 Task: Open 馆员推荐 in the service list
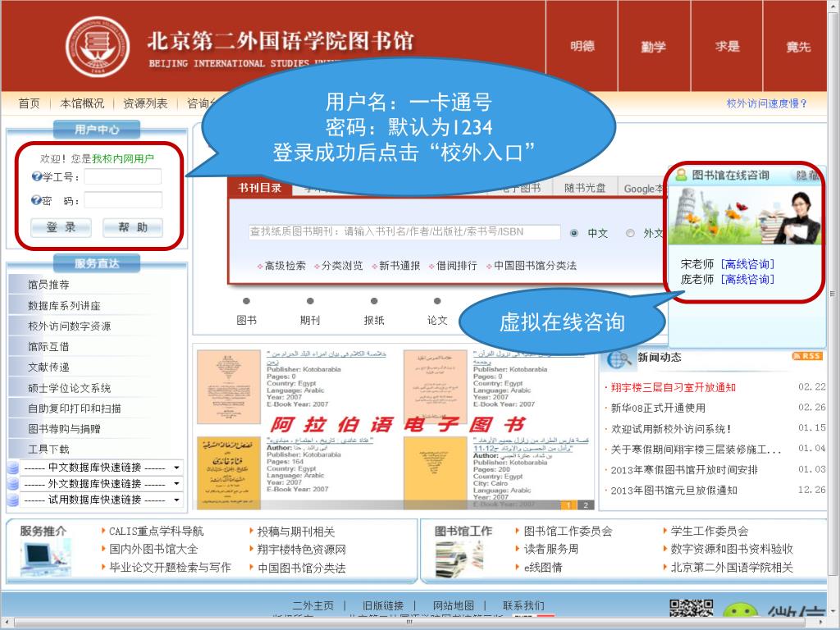(x=48, y=285)
